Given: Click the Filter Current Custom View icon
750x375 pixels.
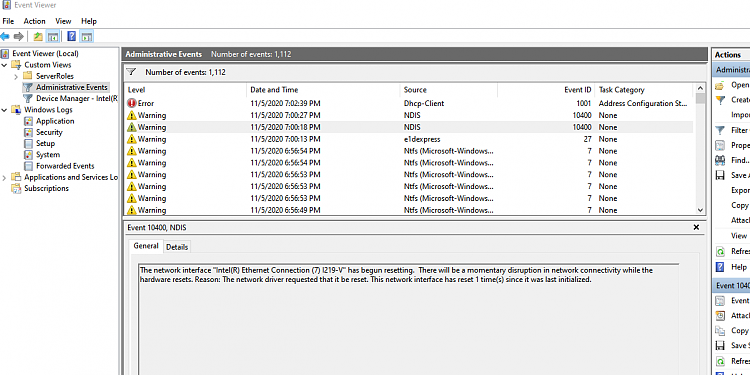Looking at the screenshot, I should [720, 130].
